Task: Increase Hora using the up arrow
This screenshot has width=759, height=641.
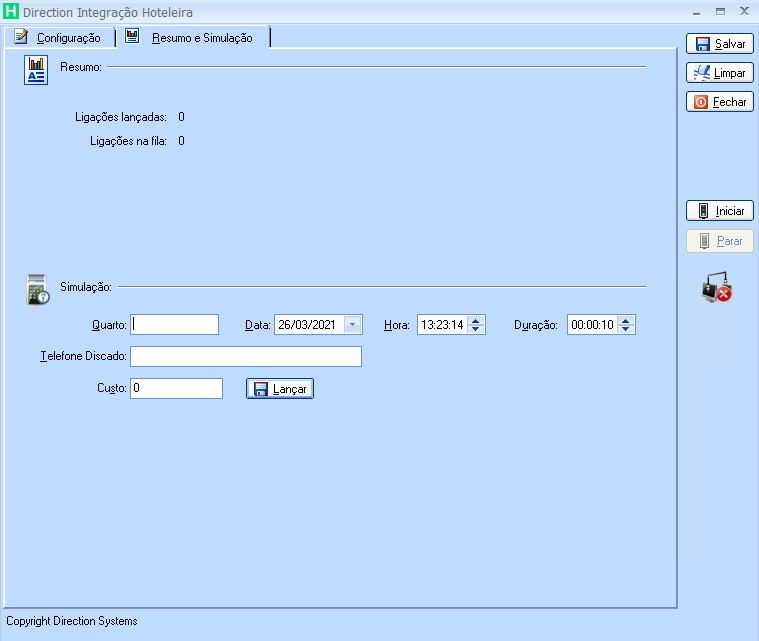Action: click(476, 320)
